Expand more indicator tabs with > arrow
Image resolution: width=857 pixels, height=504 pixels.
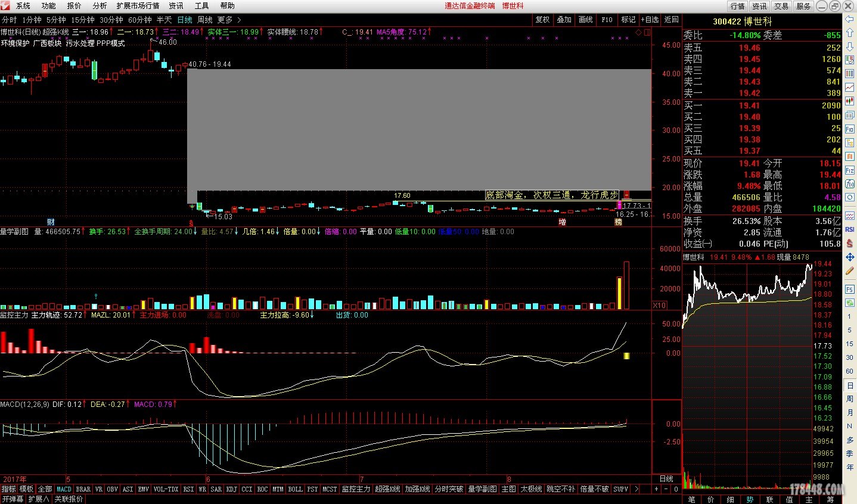pyautogui.click(x=636, y=489)
